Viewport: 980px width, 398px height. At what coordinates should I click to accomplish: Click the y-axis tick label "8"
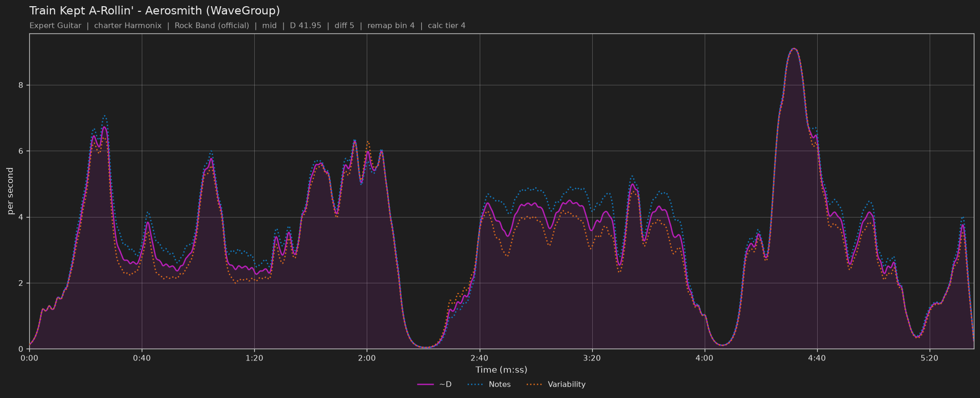[x=21, y=85]
